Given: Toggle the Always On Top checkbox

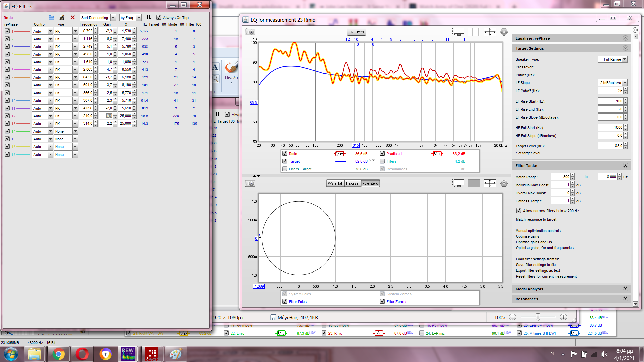Looking at the screenshot, I should click(159, 17).
